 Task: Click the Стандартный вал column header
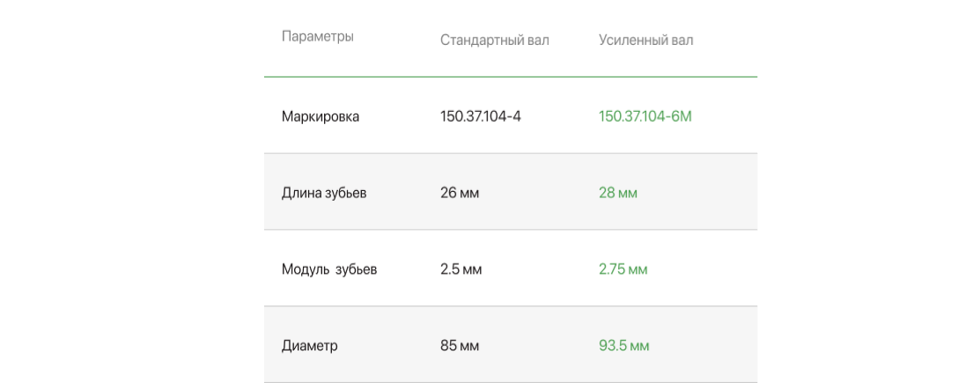(494, 41)
